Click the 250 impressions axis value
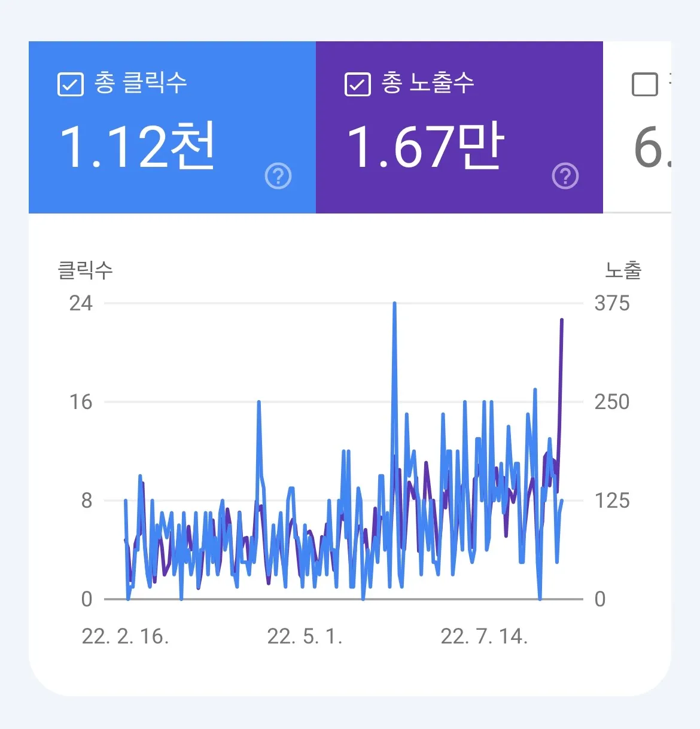Image resolution: width=700 pixels, height=729 pixels. (x=612, y=402)
